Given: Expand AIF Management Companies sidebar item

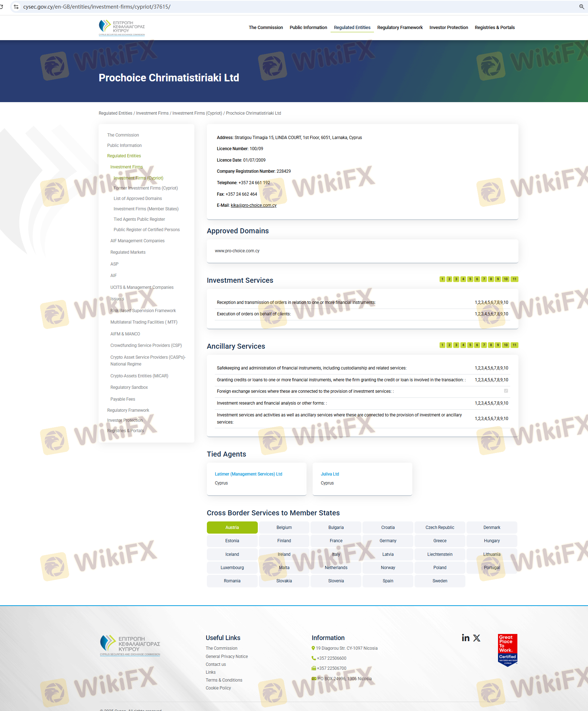Looking at the screenshot, I should [x=137, y=241].
